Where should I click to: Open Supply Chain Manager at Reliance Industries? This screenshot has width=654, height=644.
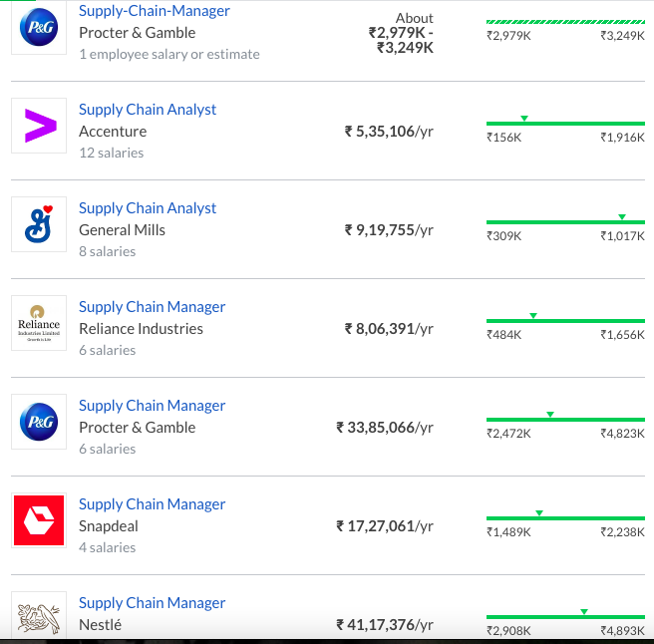[152, 307]
